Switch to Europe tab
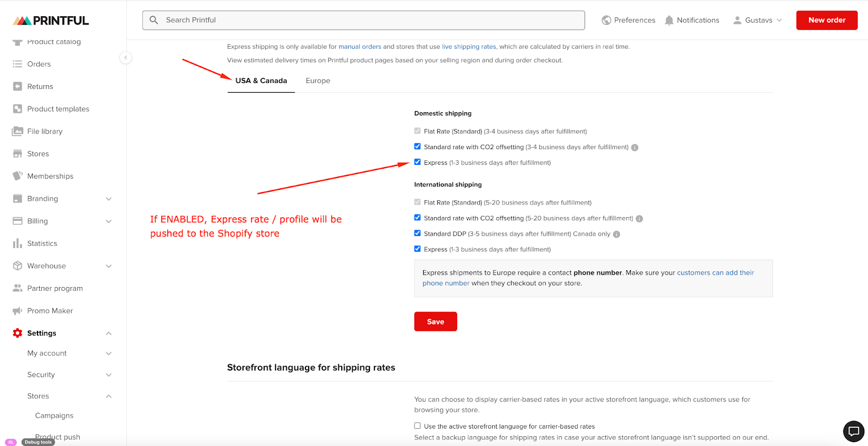 pos(318,81)
